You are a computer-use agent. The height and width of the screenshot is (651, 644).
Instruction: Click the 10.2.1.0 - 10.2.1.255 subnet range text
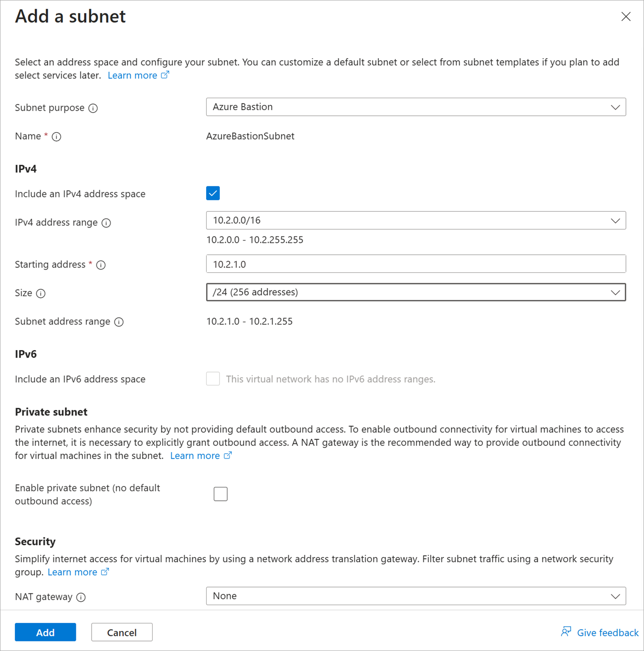click(x=249, y=321)
